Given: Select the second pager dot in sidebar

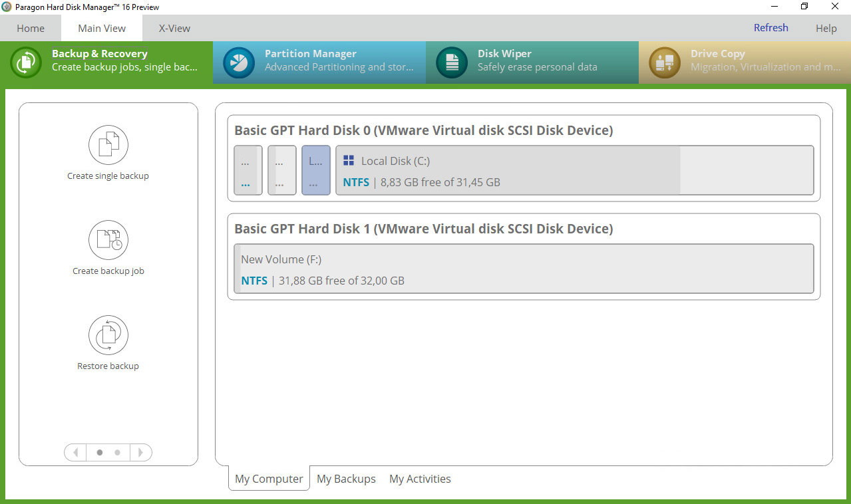Looking at the screenshot, I should [x=117, y=452].
